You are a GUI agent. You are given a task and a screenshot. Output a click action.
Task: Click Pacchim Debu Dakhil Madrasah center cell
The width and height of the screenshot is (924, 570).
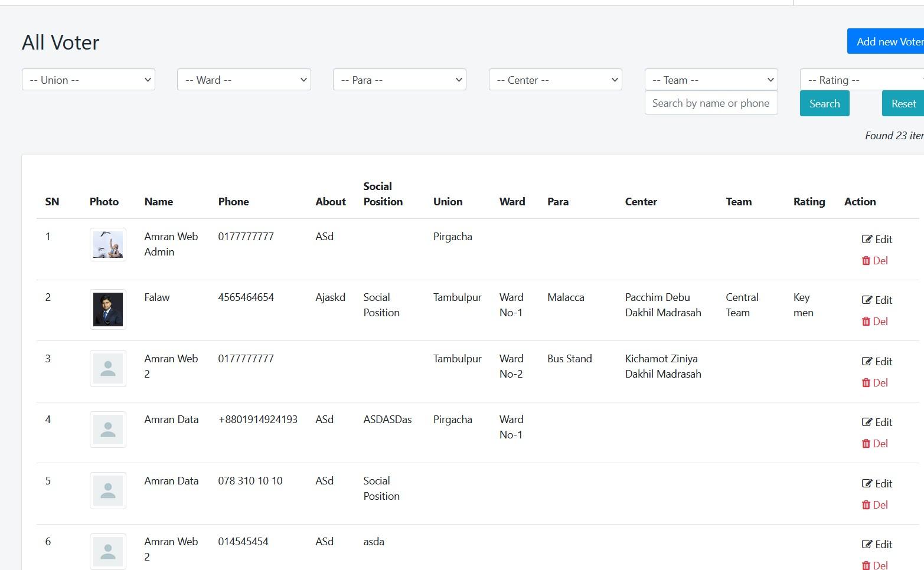click(663, 304)
